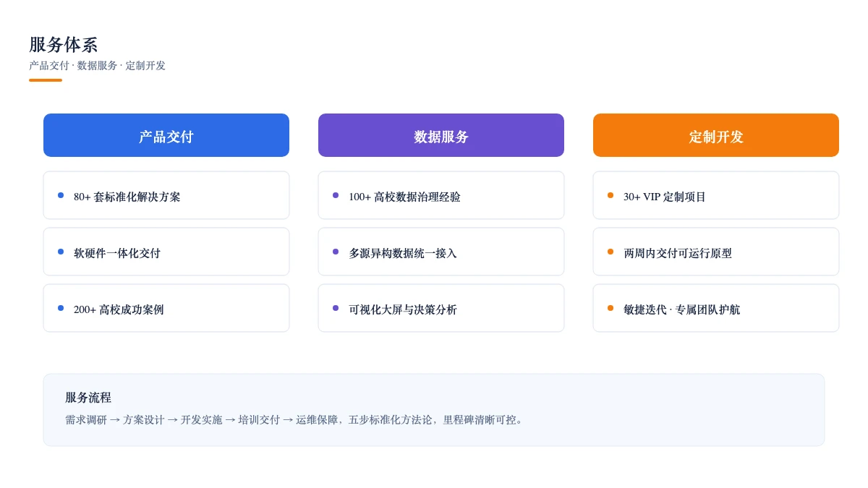This screenshot has width=868, height=488.
Task: Click the 服务流程 heading
Action: click(x=88, y=398)
